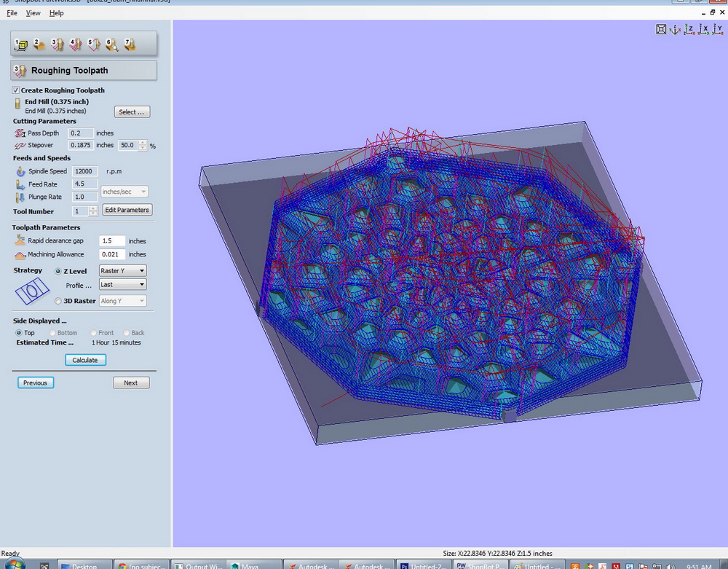Click the Spindle Speed icon
This screenshot has width=728, height=569.
(x=20, y=171)
